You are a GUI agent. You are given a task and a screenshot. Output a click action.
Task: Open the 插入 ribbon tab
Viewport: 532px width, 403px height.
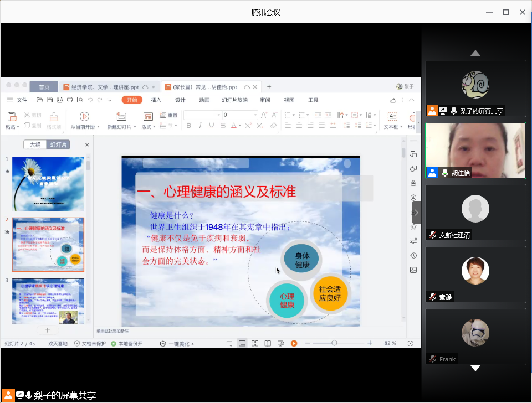tap(156, 100)
